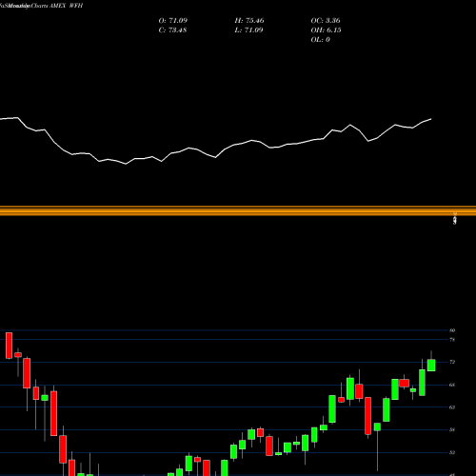Image resolution: width=476 pixels, height=476 pixels.
Task: Click the orange horizontal band separator
Action: coord(238,211)
